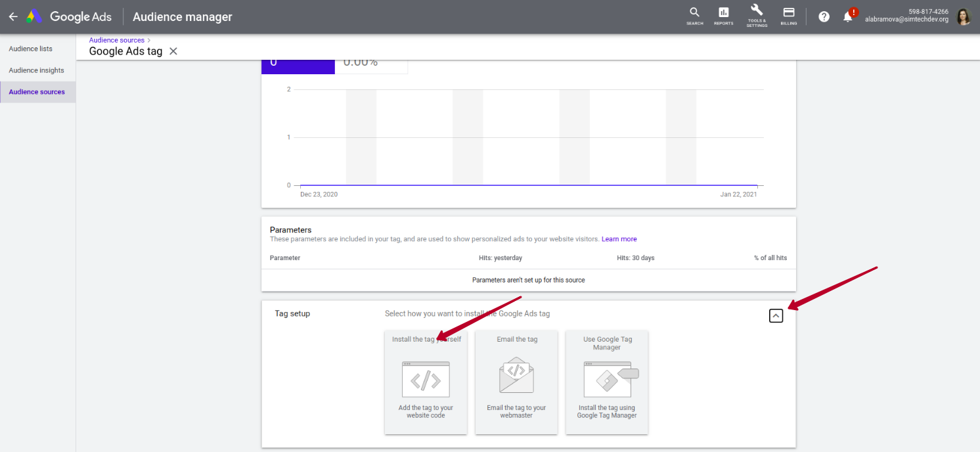Open the Reports icon
Screen dimensions: 980x452
pos(723,16)
